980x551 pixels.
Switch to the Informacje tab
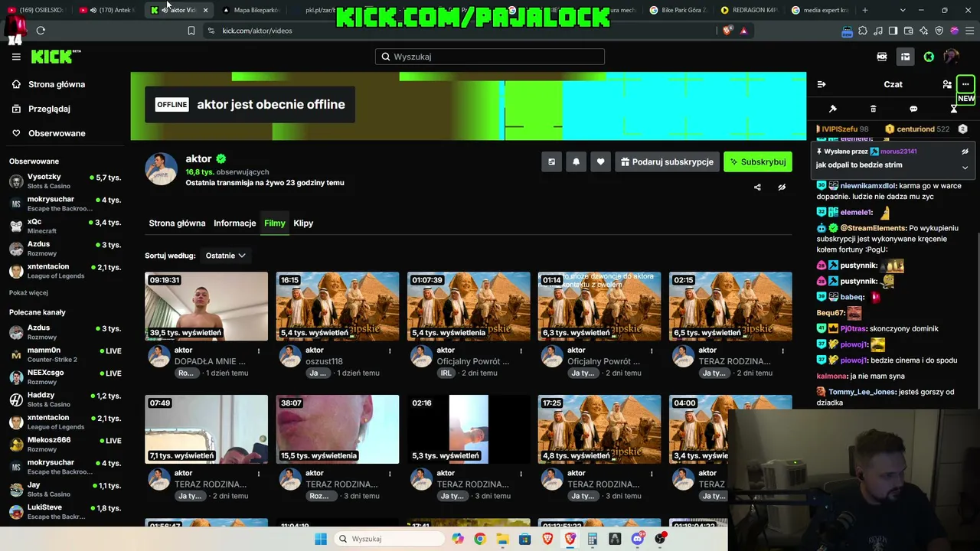234,223
